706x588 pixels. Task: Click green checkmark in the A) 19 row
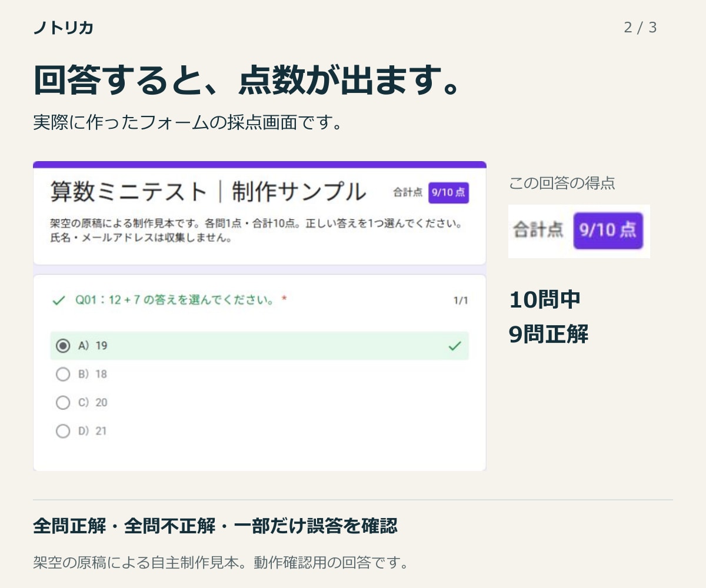point(455,346)
